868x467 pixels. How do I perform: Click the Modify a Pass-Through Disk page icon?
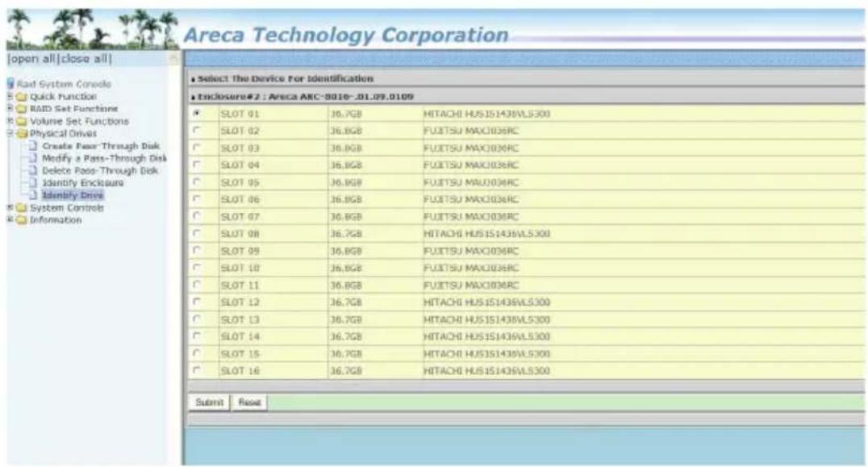[33, 158]
